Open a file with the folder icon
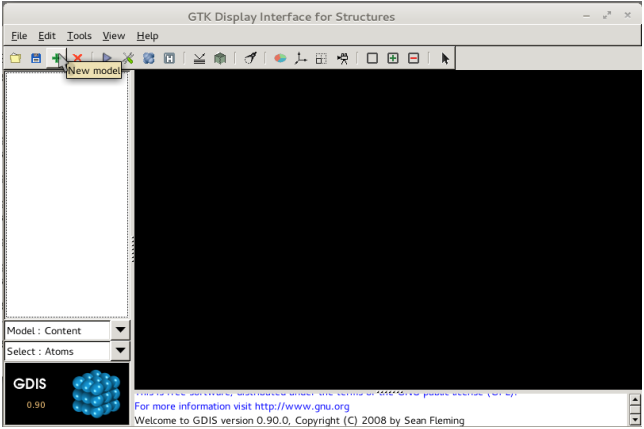This screenshot has height=429, width=644. pos(16,58)
